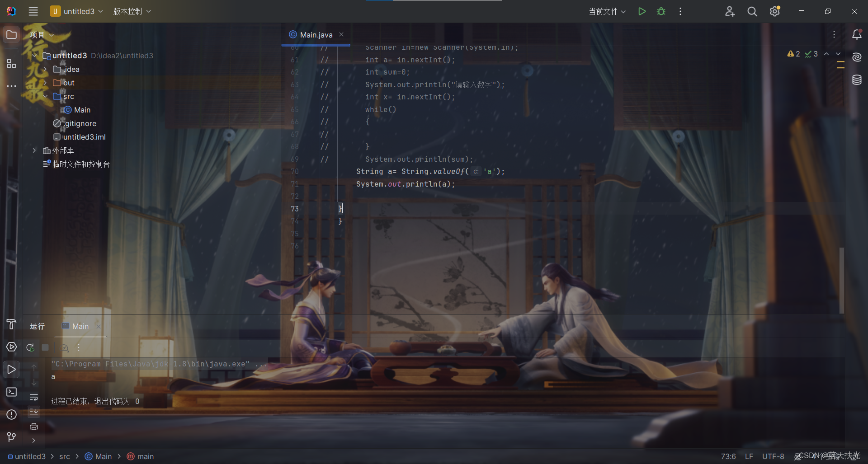868x464 pixels.
Task: Open run panel more options
Action: click(x=79, y=347)
